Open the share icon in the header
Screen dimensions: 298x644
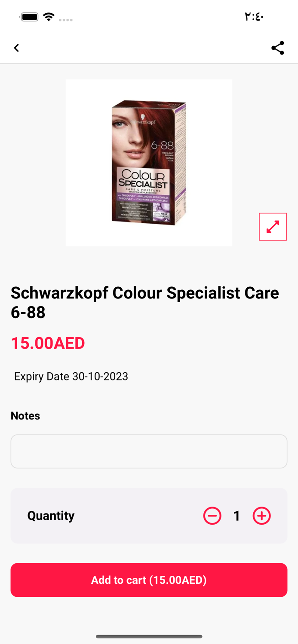pyautogui.click(x=278, y=48)
